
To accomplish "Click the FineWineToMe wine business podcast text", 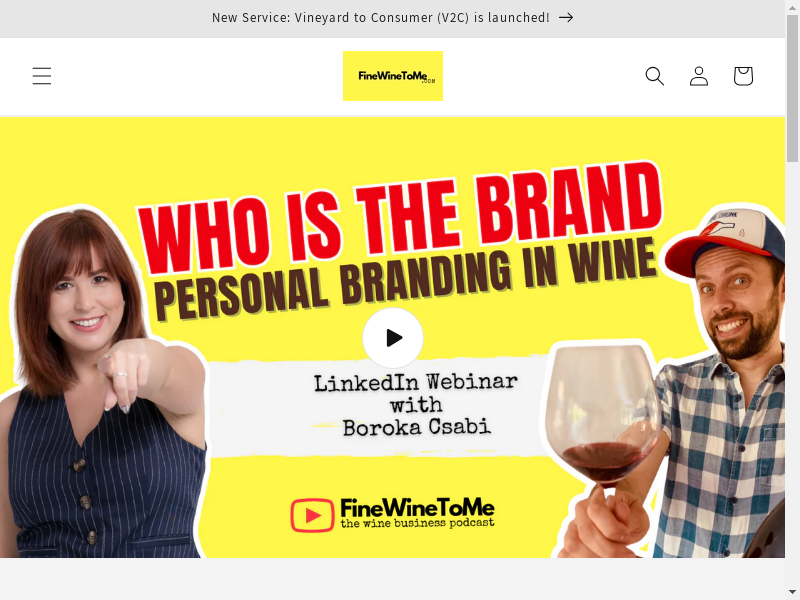I will pyautogui.click(x=417, y=513).
